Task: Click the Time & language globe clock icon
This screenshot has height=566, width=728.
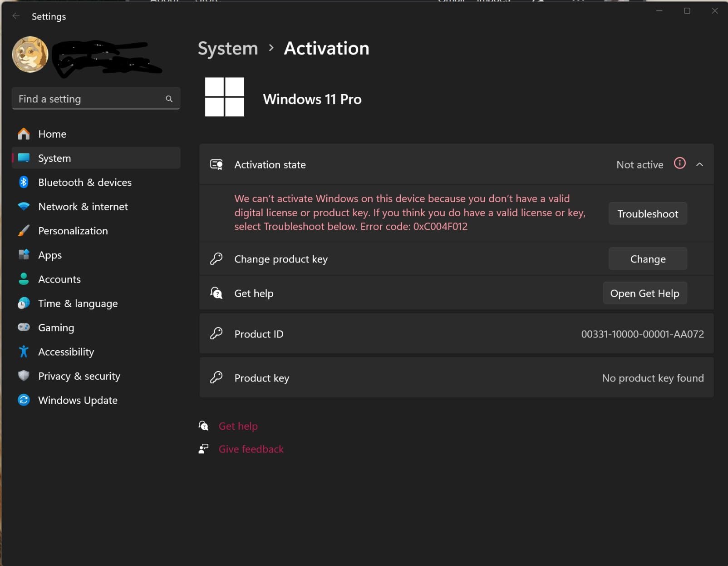Action: [24, 303]
